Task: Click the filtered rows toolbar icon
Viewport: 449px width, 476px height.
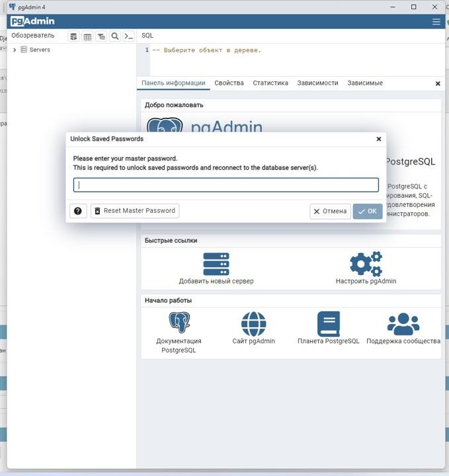Action: click(101, 37)
